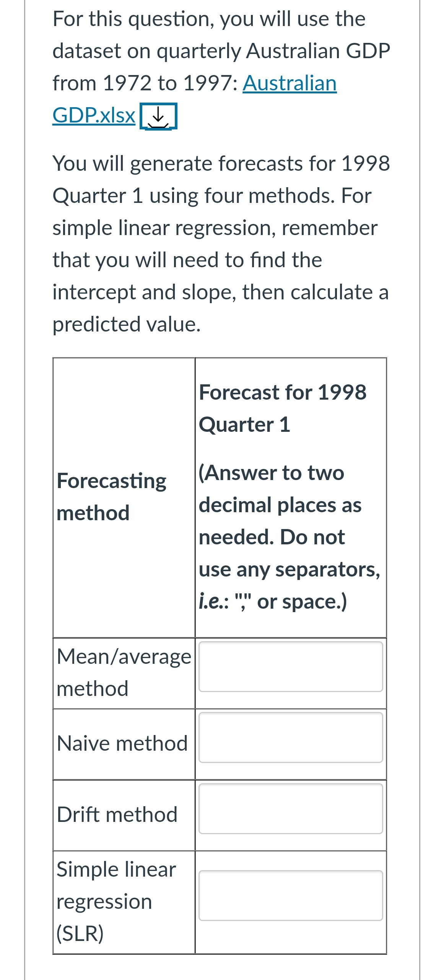Click the hyperlink text reading Australian
The image size is (436, 980).
(x=289, y=83)
